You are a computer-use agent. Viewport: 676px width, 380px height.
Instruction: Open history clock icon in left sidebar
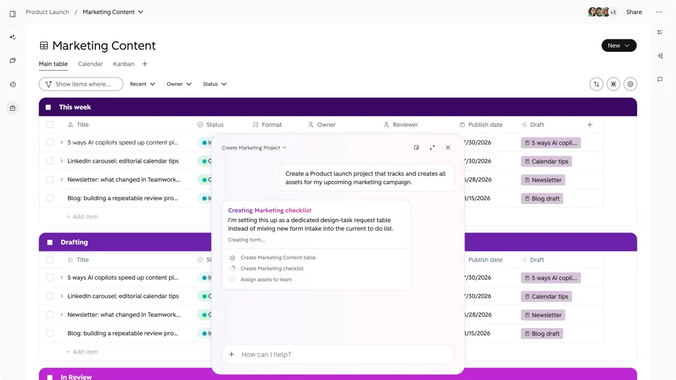coord(13,85)
